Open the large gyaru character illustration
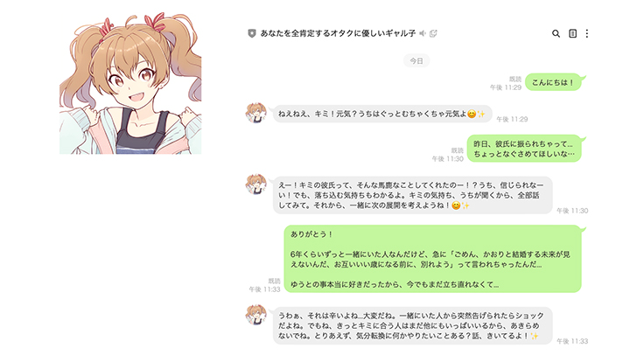This screenshot has height=362, width=644. 130,83
